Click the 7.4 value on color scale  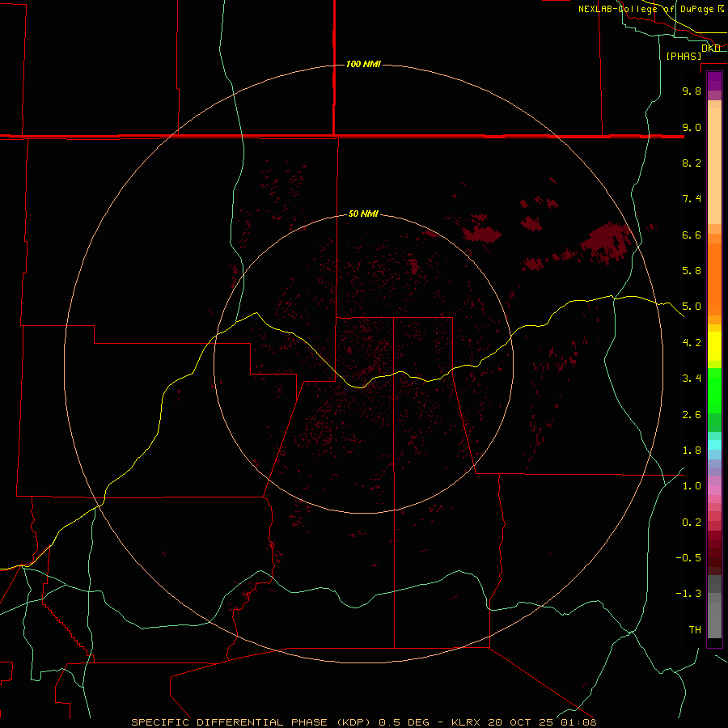click(692, 199)
